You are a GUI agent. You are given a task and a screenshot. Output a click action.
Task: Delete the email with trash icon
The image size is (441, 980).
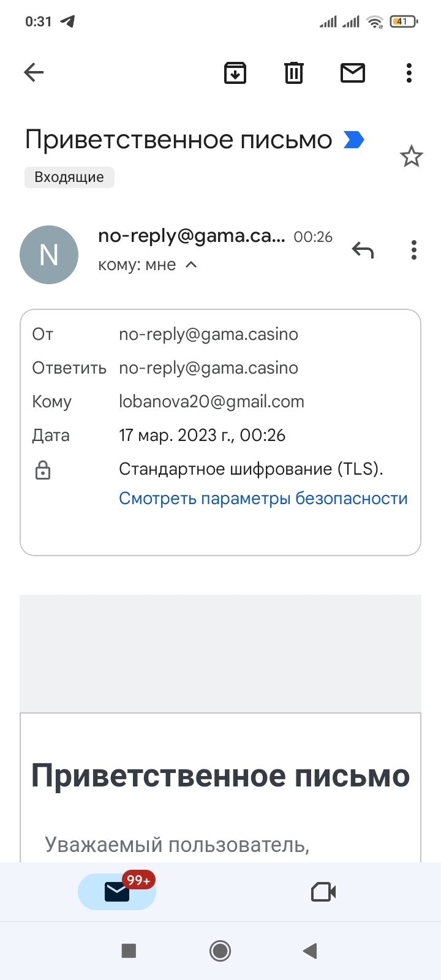(x=294, y=73)
